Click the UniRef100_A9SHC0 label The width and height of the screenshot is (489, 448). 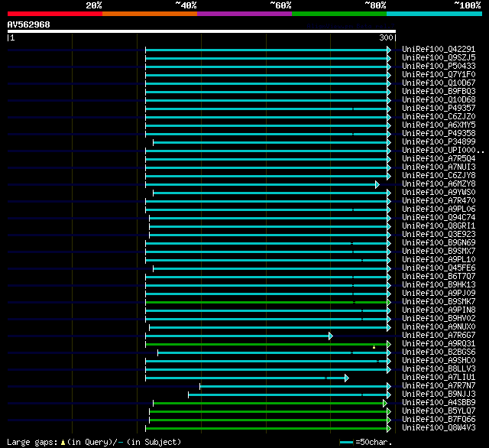(x=439, y=361)
